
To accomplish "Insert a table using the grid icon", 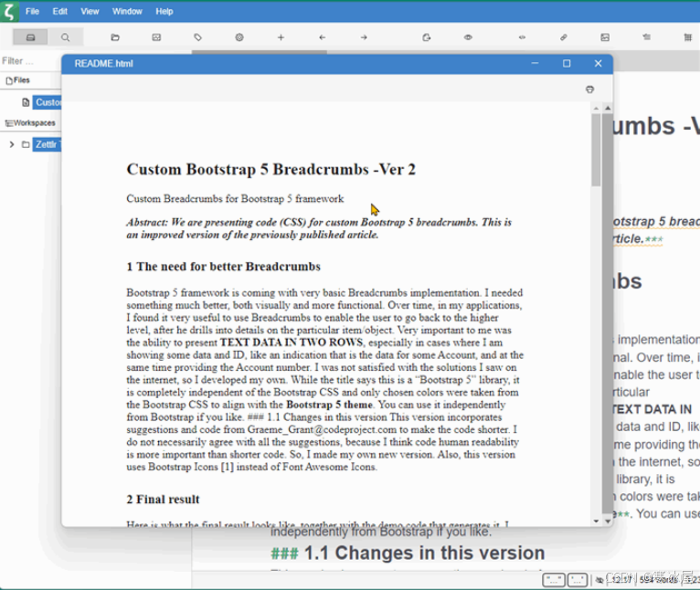I will [x=688, y=37].
